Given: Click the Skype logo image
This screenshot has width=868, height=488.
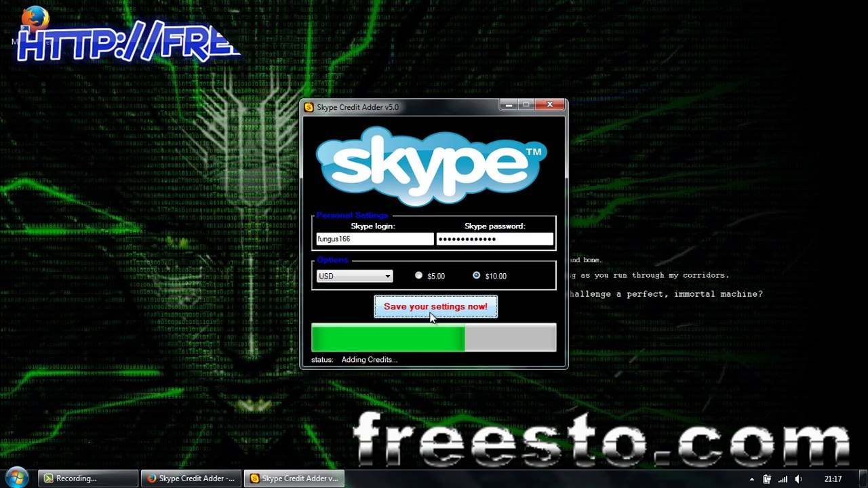Looking at the screenshot, I should (x=431, y=165).
